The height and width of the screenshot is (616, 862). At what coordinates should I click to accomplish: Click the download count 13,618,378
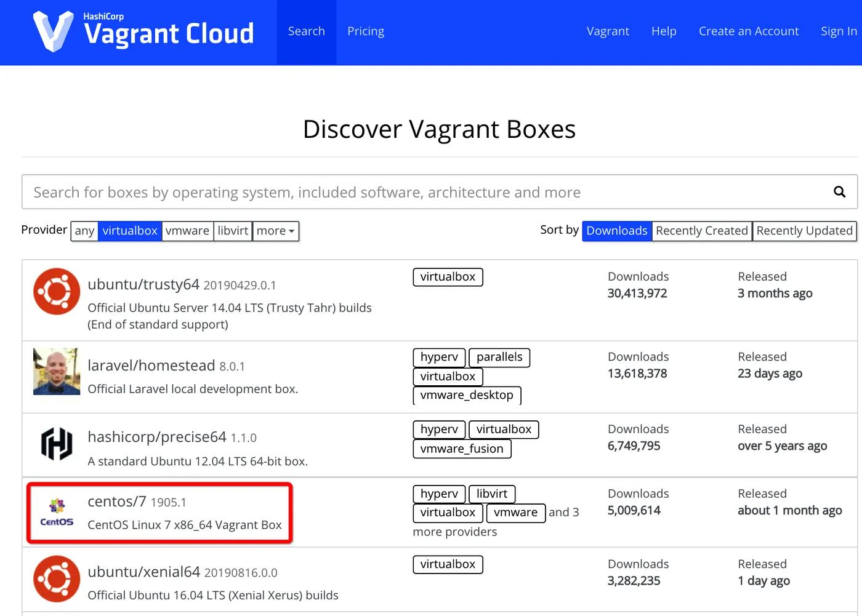pyautogui.click(x=637, y=374)
